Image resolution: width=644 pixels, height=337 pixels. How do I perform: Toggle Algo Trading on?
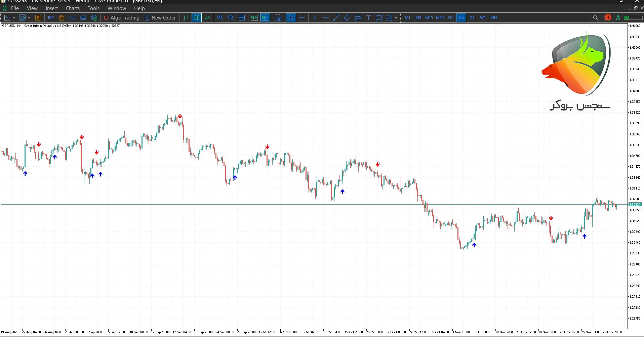coord(122,18)
